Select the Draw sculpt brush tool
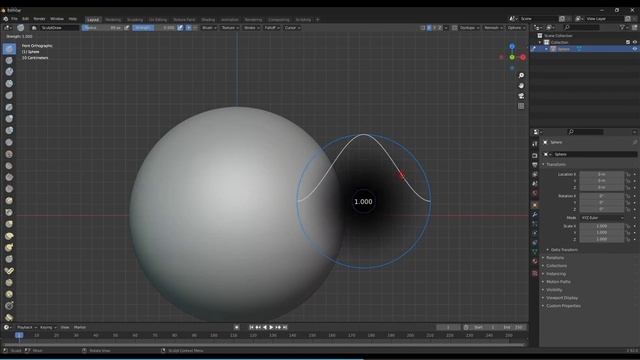Image resolution: width=640 pixels, height=360 pixels. pyautogui.click(x=9, y=49)
